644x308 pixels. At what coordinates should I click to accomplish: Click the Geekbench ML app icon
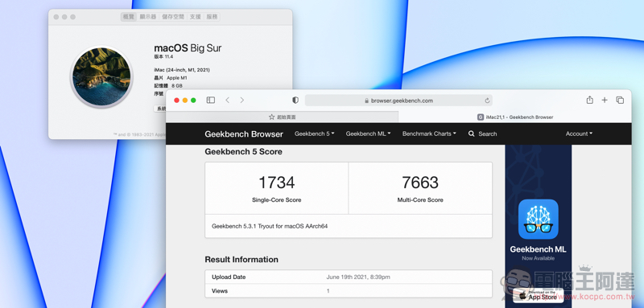pos(538,219)
